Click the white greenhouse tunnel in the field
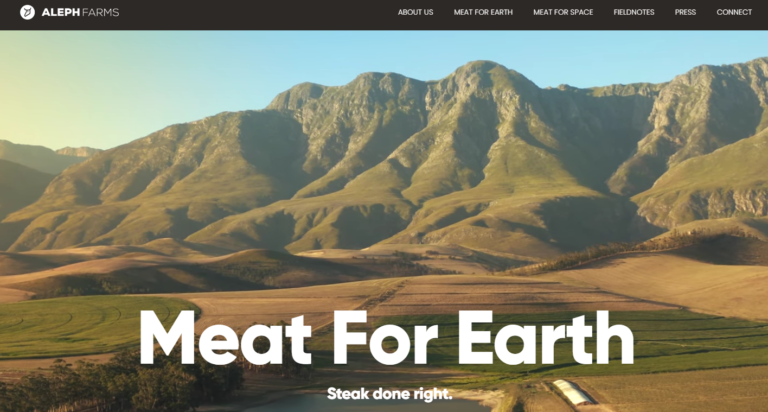Image resolution: width=768 pixels, height=412 pixels. [x=573, y=392]
